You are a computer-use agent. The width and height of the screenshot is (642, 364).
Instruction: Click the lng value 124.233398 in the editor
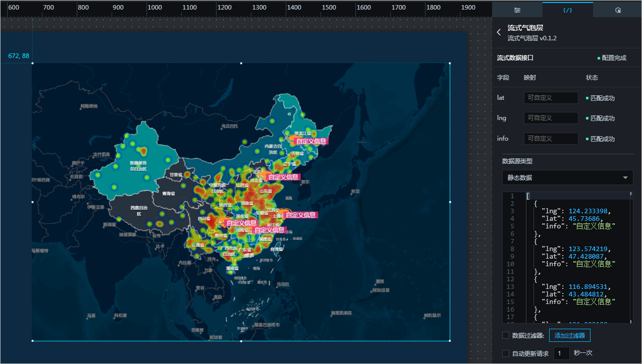coord(589,211)
